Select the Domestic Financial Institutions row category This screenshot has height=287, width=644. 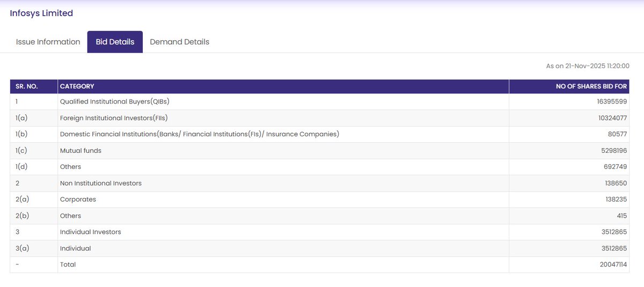(283, 134)
